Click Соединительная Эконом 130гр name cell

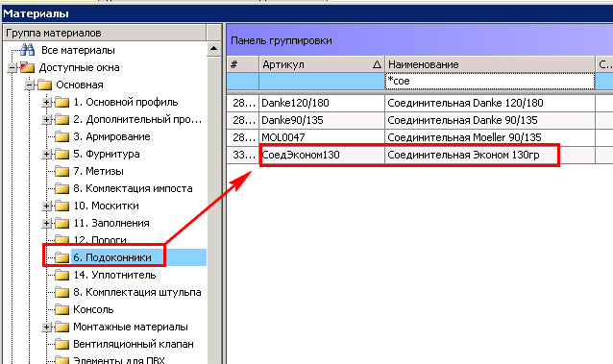point(490,155)
